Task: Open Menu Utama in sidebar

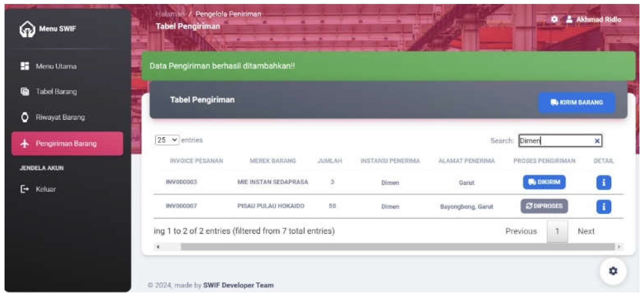Action: [x=56, y=66]
